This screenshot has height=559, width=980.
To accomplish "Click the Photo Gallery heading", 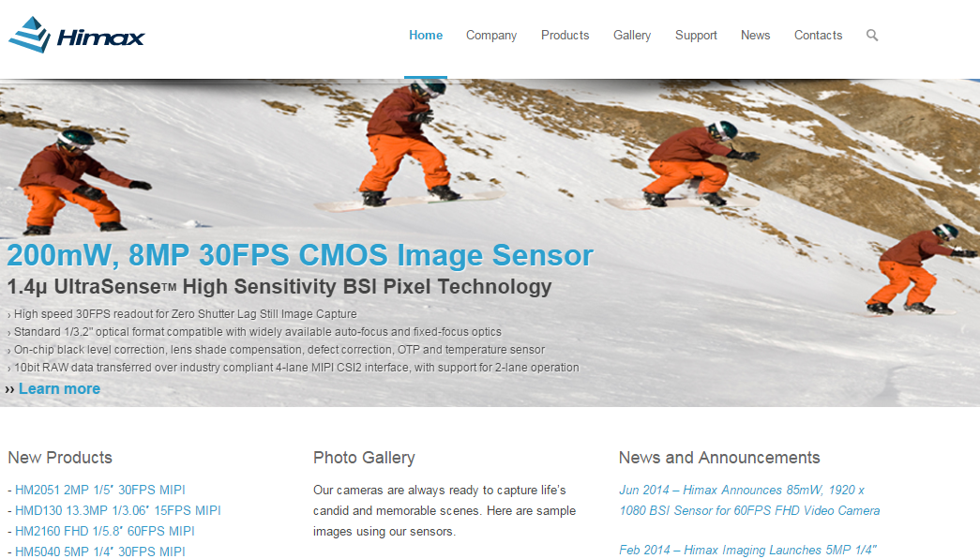I will click(x=364, y=458).
